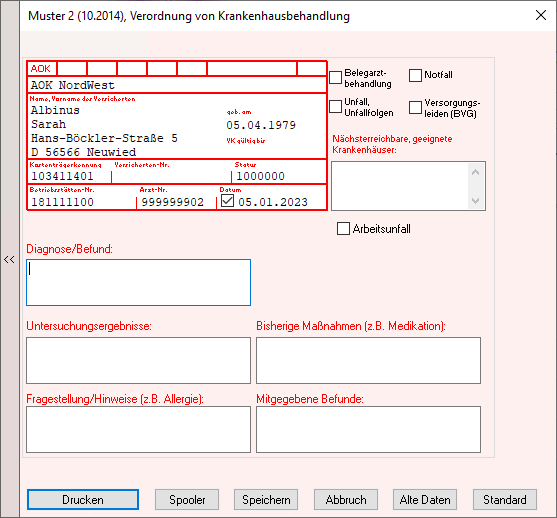This screenshot has width=557, height=518.
Task: Save the form with Speichern
Action: pyautogui.click(x=266, y=500)
